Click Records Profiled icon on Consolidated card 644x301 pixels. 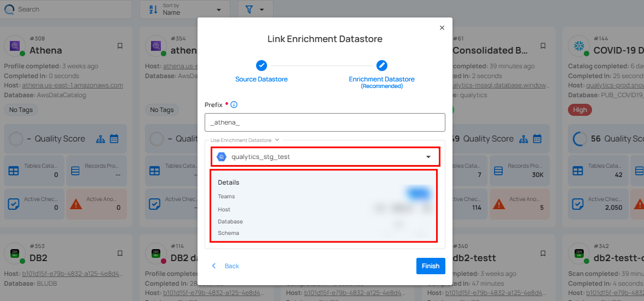[x=498, y=170]
